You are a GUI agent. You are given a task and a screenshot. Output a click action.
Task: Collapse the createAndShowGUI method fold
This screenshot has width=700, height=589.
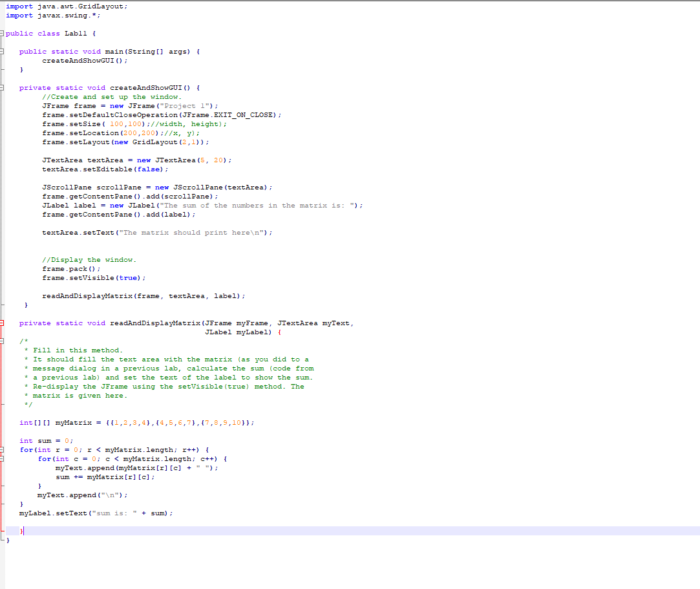pyautogui.click(x=3, y=87)
